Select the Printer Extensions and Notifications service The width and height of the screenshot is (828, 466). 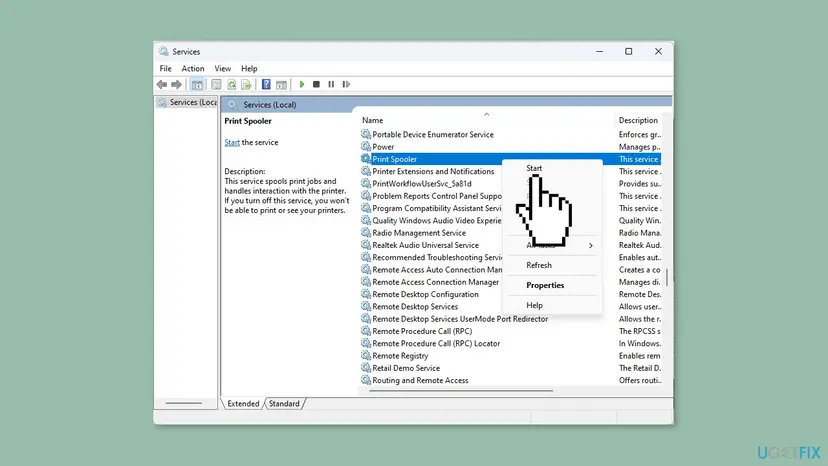pyautogui.click(x=433, y=171)
